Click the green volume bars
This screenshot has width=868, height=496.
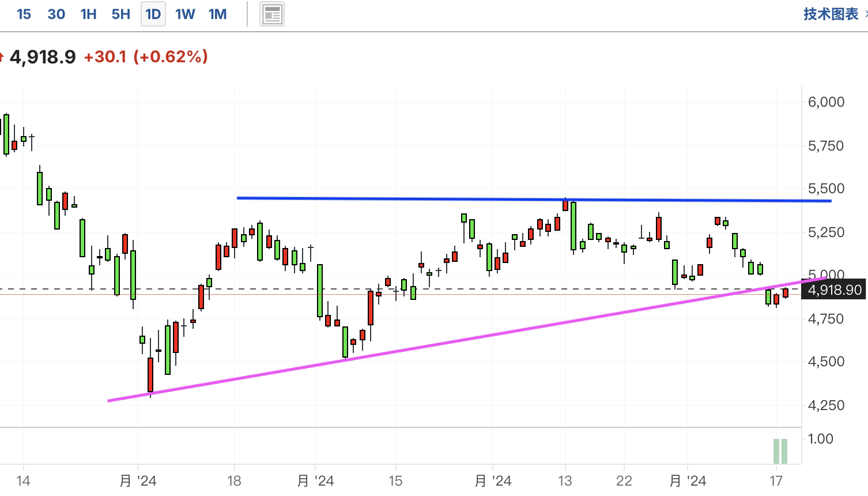point(780,451)
